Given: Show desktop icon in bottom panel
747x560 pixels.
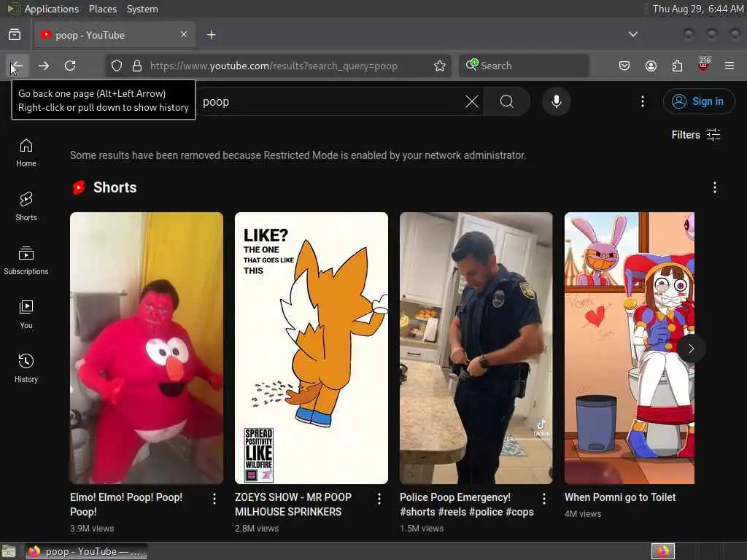Looking at the screenshot, I should (x=9, y=551).
